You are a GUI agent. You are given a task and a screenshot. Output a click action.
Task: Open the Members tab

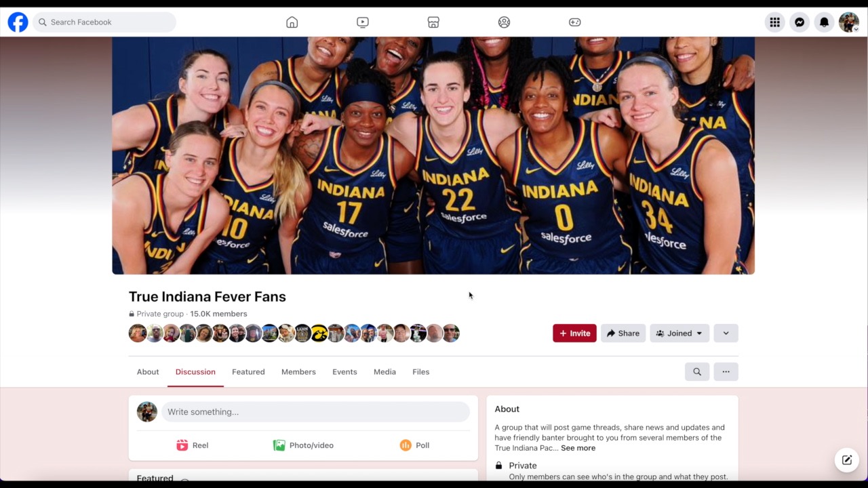[298, 371]
